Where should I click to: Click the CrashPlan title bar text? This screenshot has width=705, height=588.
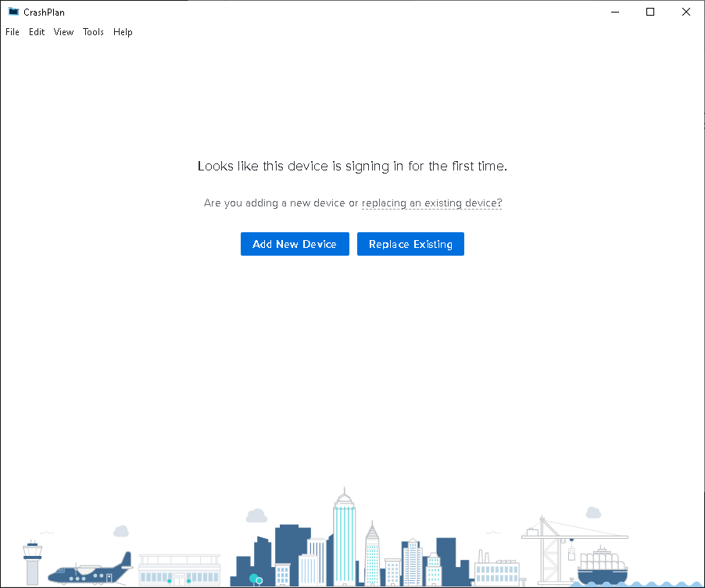coord(44,12)
